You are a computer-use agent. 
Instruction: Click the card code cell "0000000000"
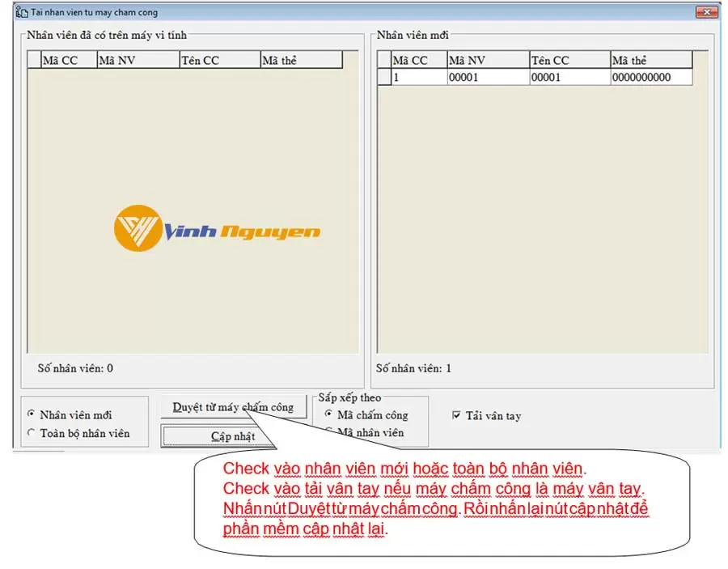pyautogui.click(x=651, y=77)
